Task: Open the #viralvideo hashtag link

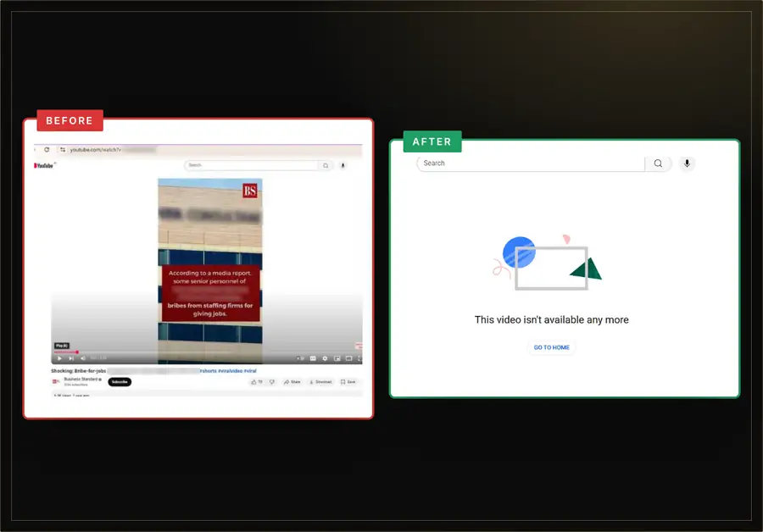Action: tap(230, 371)
